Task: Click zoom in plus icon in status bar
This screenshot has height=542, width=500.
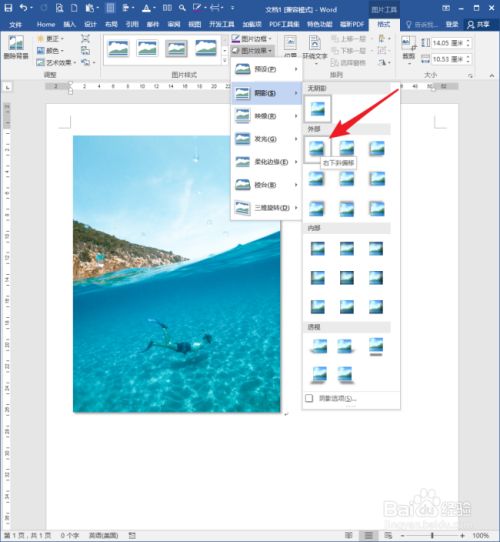Action: point(462,535)
